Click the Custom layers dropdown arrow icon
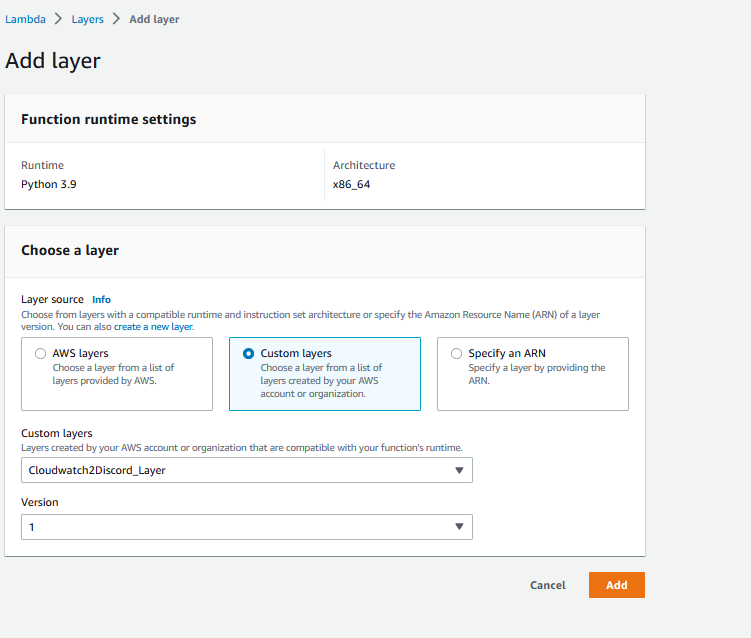The width and height of the screenshot is (751, 638). click(x=459, y=470)
